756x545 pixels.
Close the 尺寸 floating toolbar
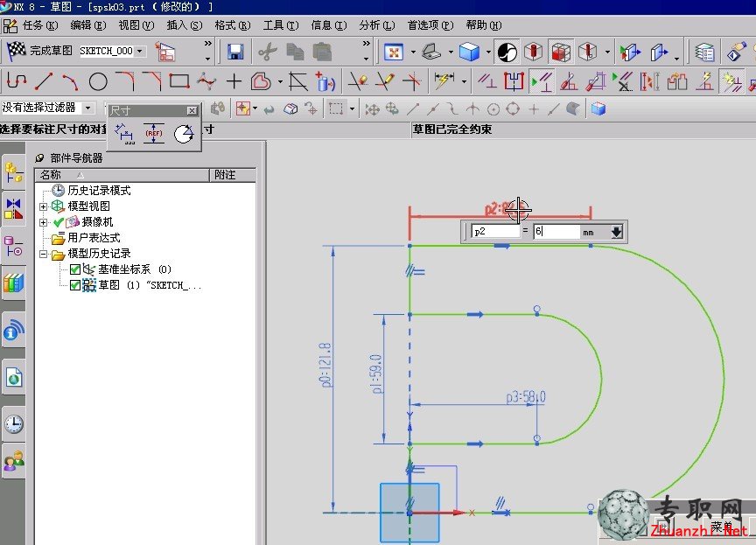point(192,111)
